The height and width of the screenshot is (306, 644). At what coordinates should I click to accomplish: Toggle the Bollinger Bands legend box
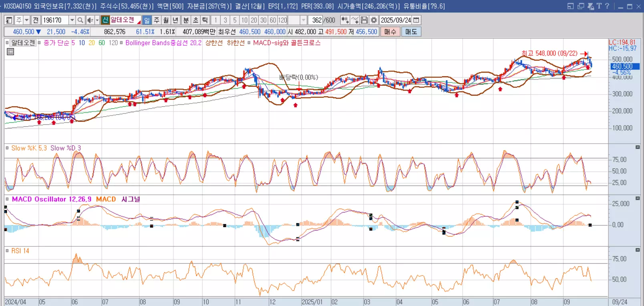121,43
